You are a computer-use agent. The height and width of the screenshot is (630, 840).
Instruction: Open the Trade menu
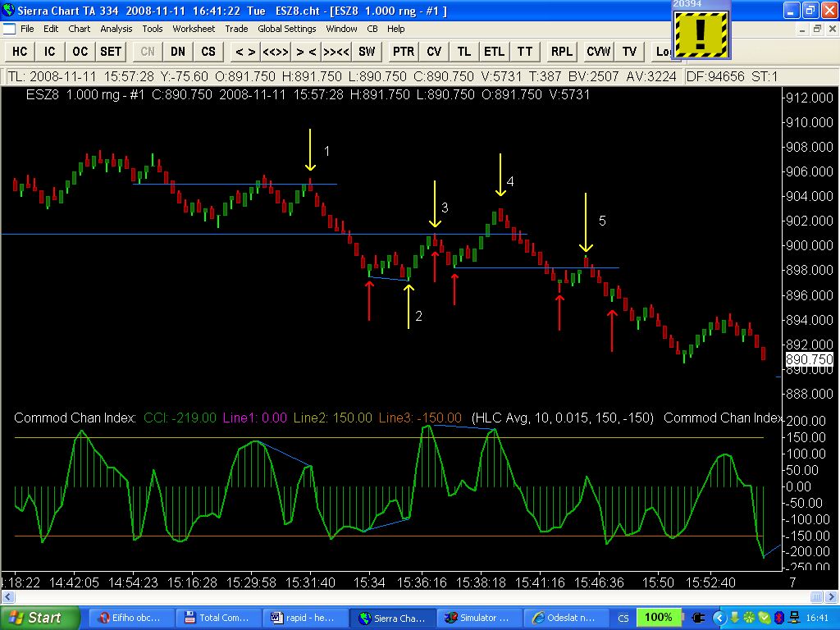pos(236,29)
